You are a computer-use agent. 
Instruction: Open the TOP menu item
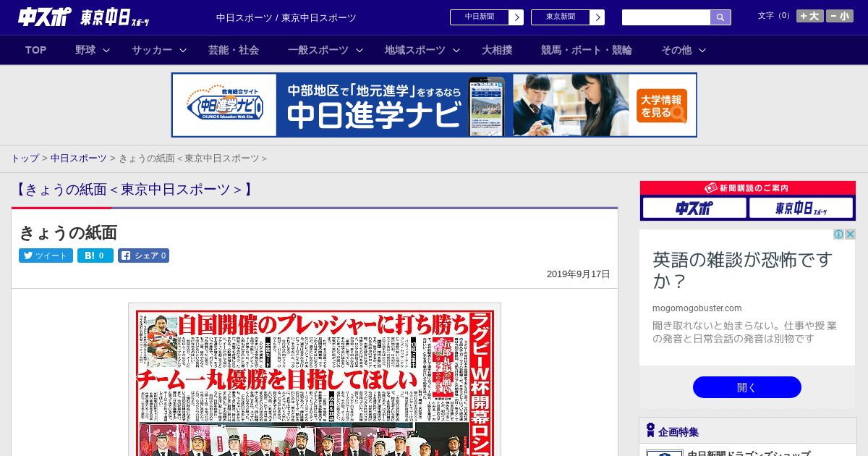point(35,50)
